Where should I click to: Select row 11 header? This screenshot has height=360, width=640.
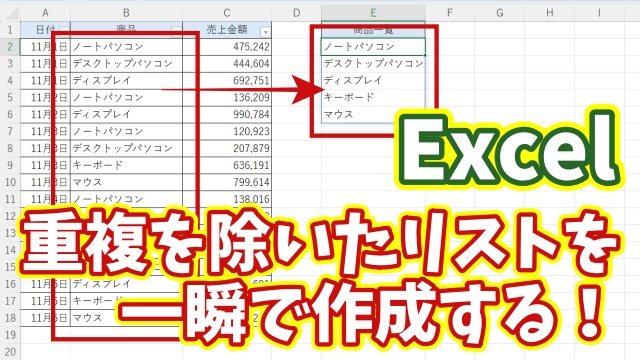(10, 199)
